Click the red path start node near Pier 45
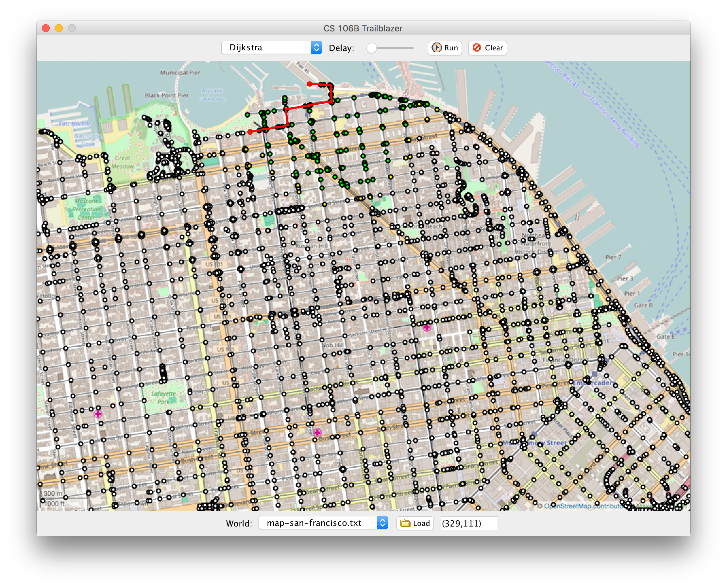The width and height of the screenshot is (727, 588). tap(310, 84)
